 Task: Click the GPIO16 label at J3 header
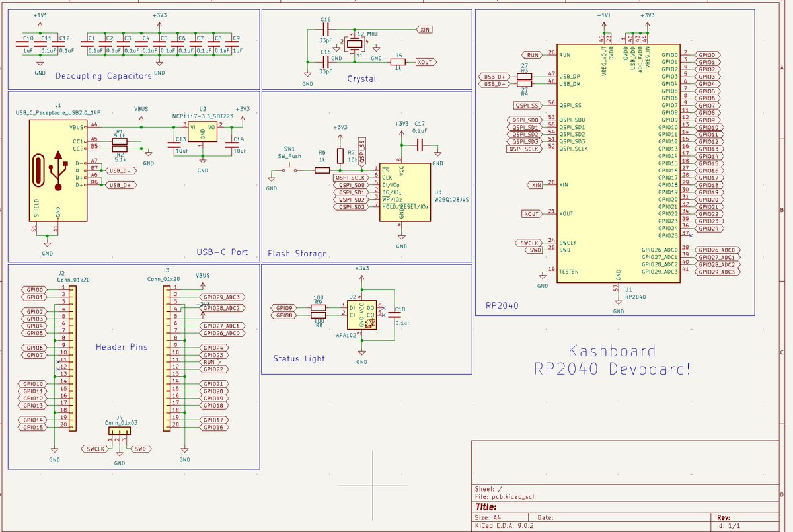point(215,428)
